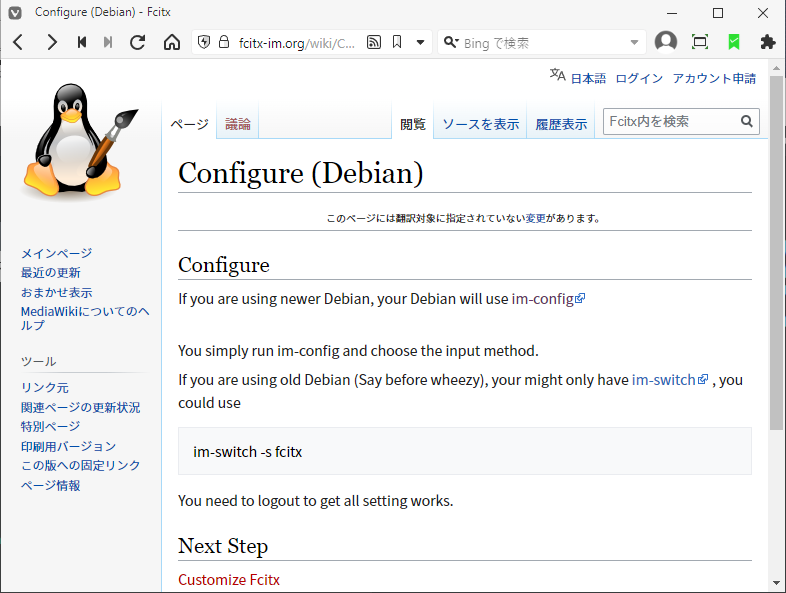The image size is (786, 593).
Task: Go back to the previous page
Action: coord(18,43)
